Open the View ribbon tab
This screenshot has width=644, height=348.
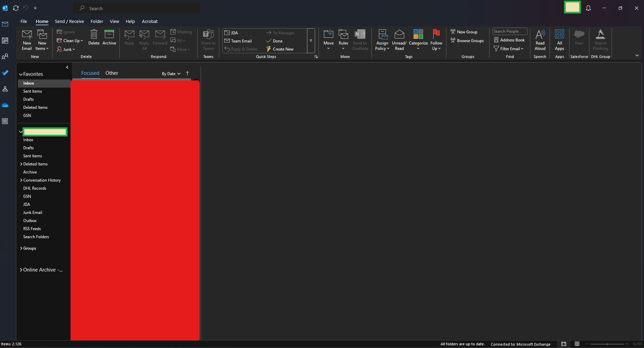point(114,21)
